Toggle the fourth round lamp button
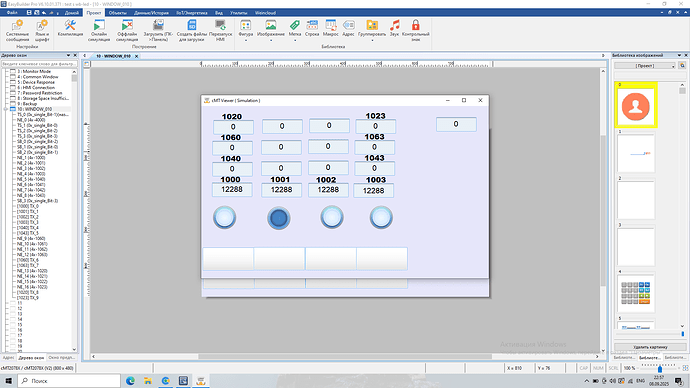The width and height of the screenshot is (690, 388). [381, 217]
